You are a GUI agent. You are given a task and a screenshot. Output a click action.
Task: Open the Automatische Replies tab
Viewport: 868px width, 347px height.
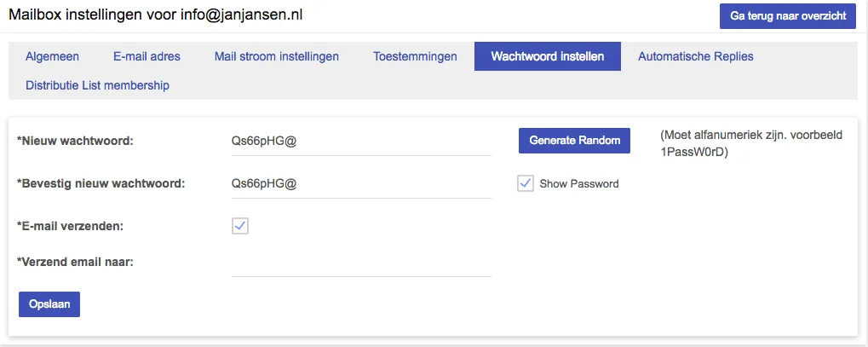(695, 56)
